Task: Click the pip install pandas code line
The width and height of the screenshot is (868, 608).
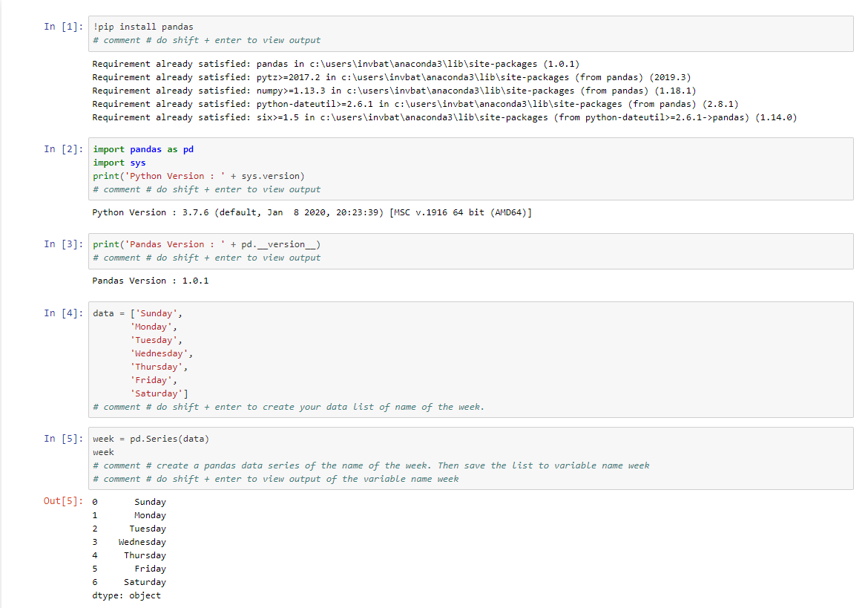Action: click(x=143, y=27)
